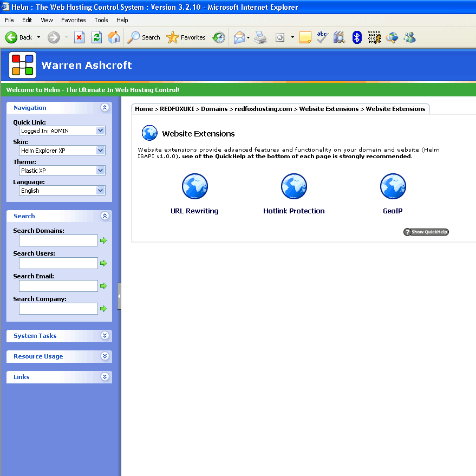This screenshot has height=476, width=476.
Task: Click the square media toolbar icon
Action: click(280, 38)
